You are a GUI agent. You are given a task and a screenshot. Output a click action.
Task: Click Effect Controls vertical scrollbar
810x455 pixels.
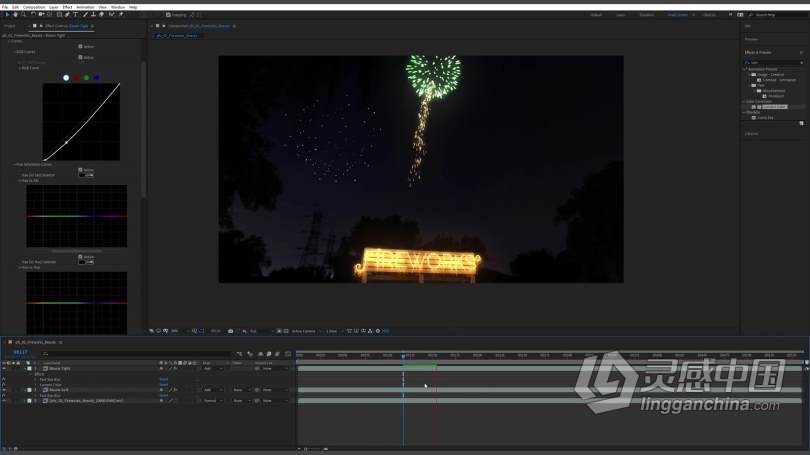(143, 129)
